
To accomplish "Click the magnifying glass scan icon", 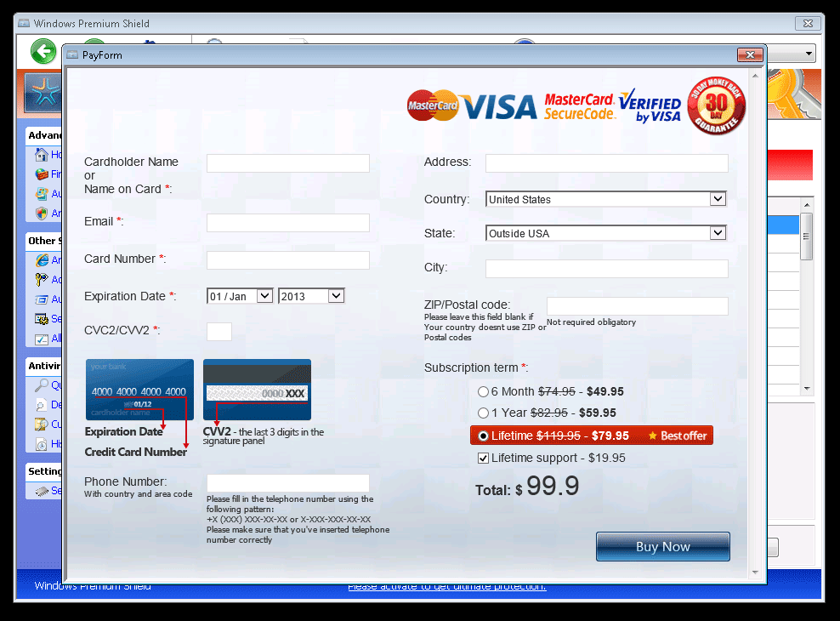I will [41, 385].
